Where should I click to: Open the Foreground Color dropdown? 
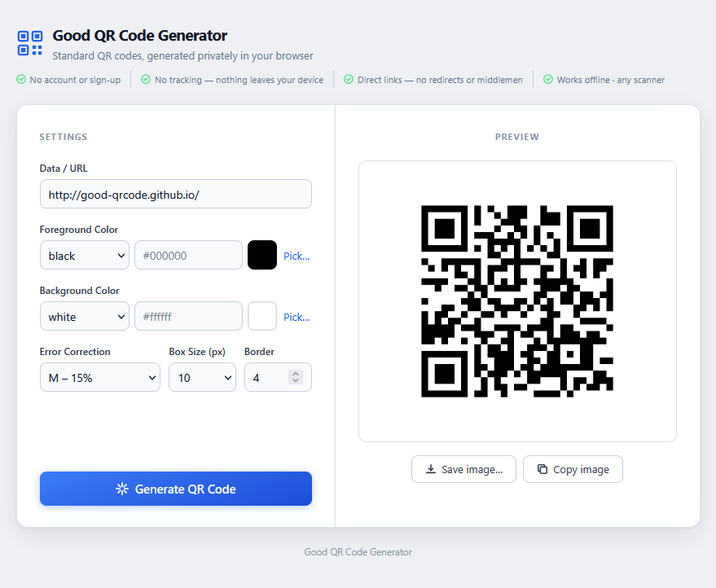coord(85,255)
